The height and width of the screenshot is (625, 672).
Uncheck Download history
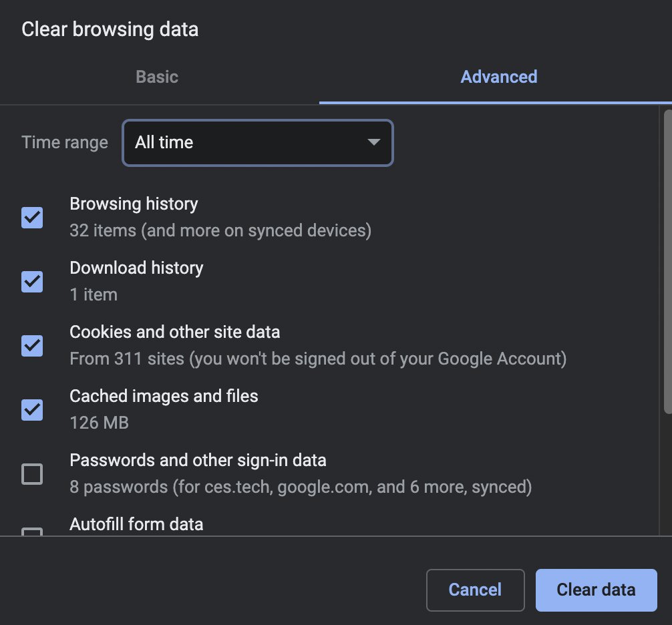pos(31,281)
